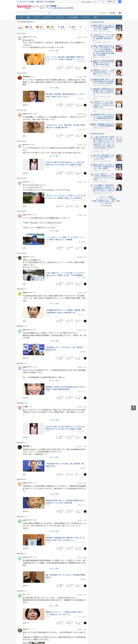This screenshot has height=644, width=138.
Task: Click 非表示・報告 on chi******** comment
Action: click(x=82, y=37)
